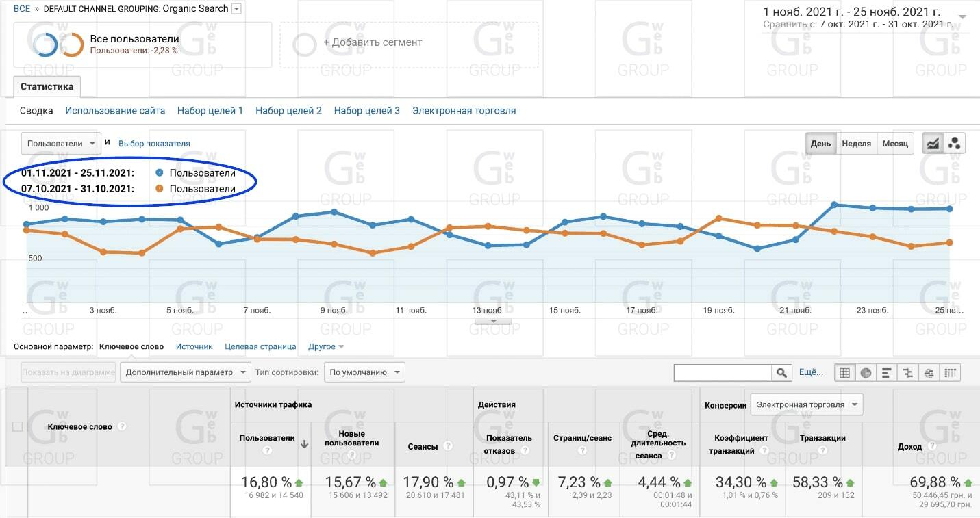Switch to Набор целей 3 tab

click(x=367, y=110)
